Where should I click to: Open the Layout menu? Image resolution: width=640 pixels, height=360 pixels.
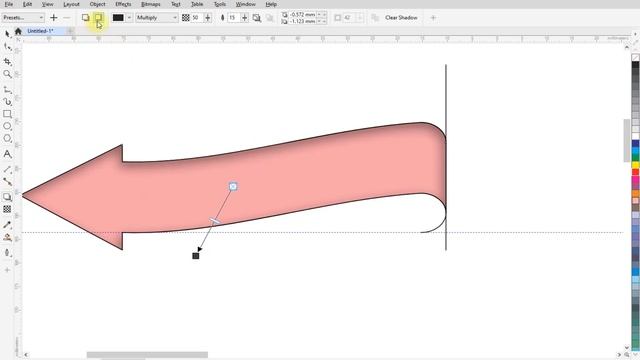(x=71, y=4)
